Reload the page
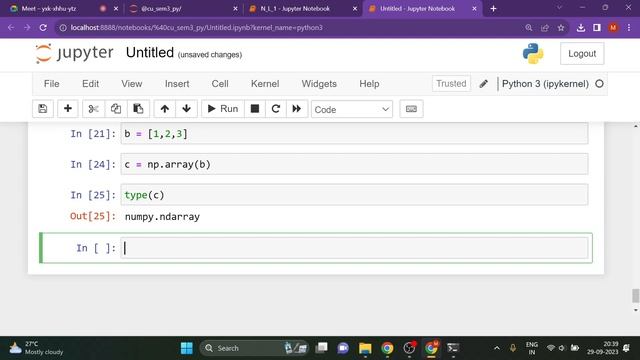Image resolution: width=640 pixels, height=360 pixels. pyautogui.click(x=43, y=28)
